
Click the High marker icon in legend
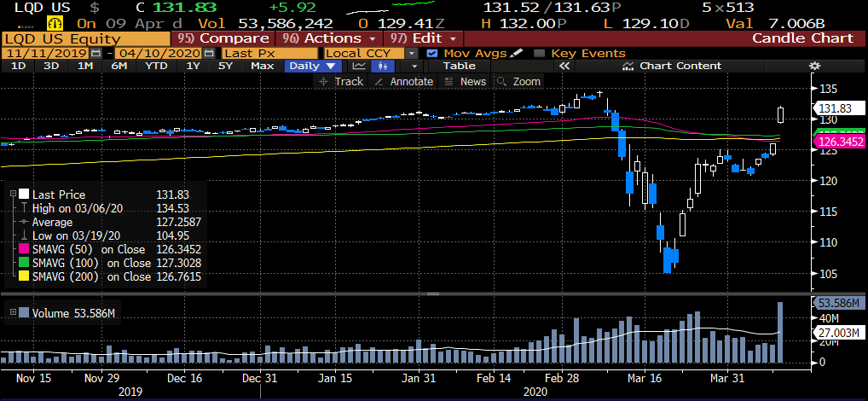[x=23, y=208]
